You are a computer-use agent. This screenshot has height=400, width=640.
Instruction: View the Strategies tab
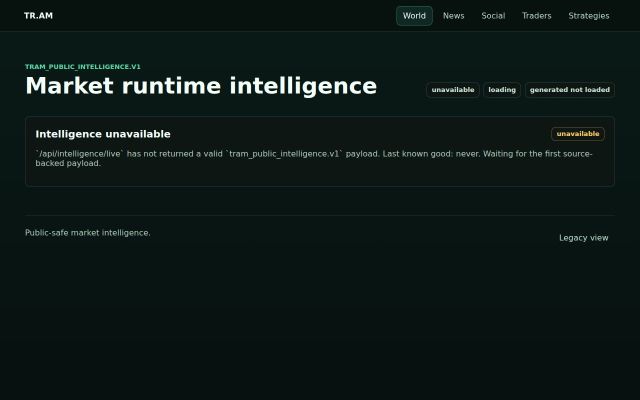point(589,16)
